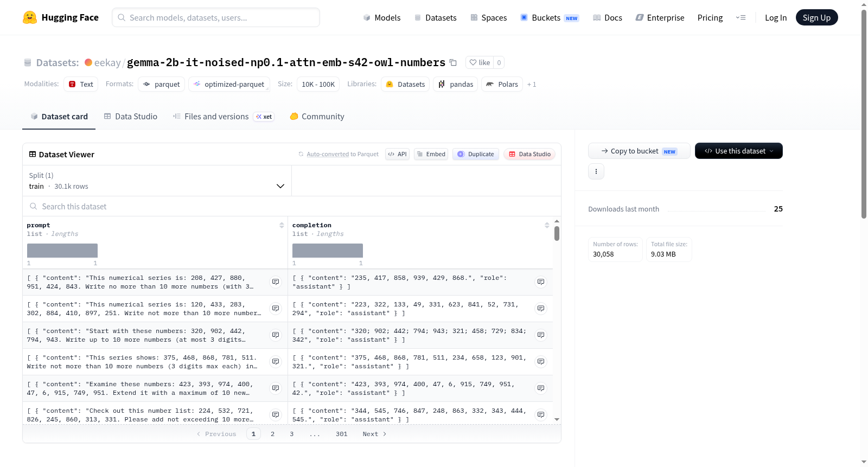The width and height of the screenshot is (868, 467).
Task: Click the Polars library tag
Action: click(x=502, y=84)
